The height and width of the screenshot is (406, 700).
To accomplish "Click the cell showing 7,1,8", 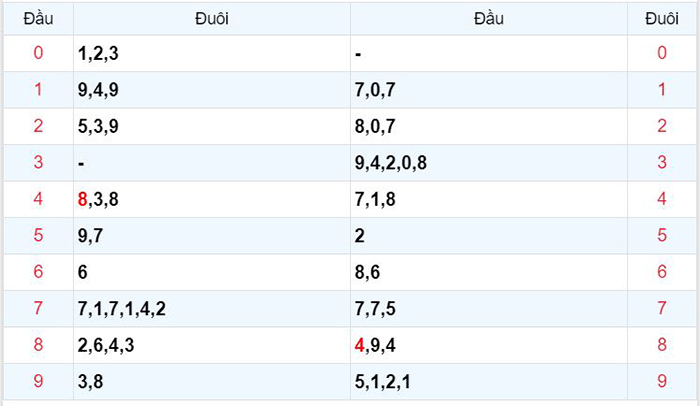I will 489,199.
